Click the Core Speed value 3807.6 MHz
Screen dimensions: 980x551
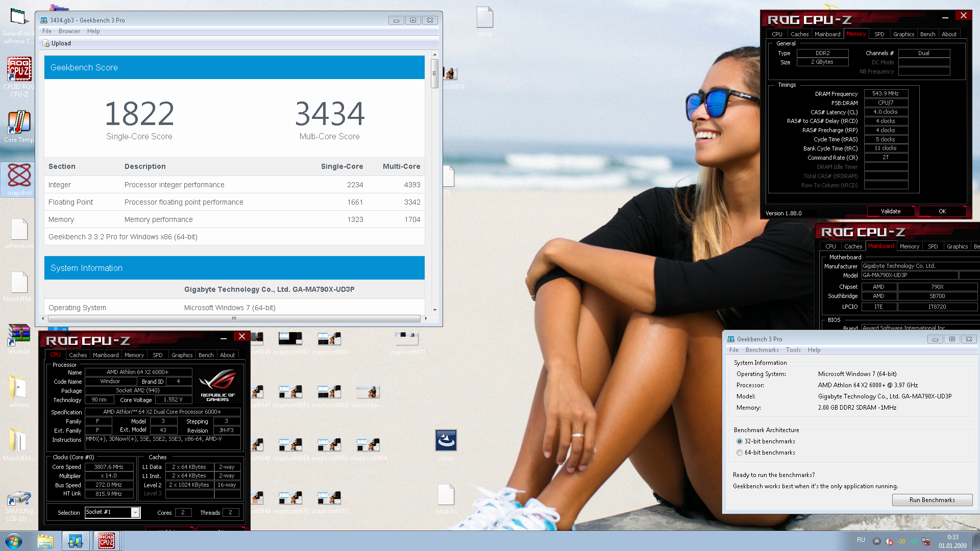click(109, 467)
